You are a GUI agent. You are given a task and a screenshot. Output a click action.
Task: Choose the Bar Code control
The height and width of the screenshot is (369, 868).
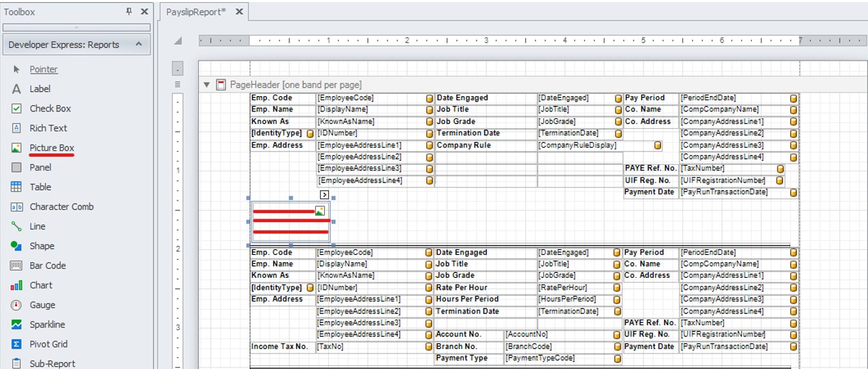[x=47, y=265]
